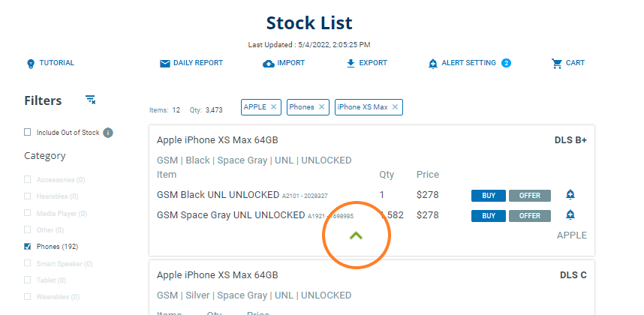
Task: Click info icon beside Include Out of Stock
Action: tap(108, 133)
